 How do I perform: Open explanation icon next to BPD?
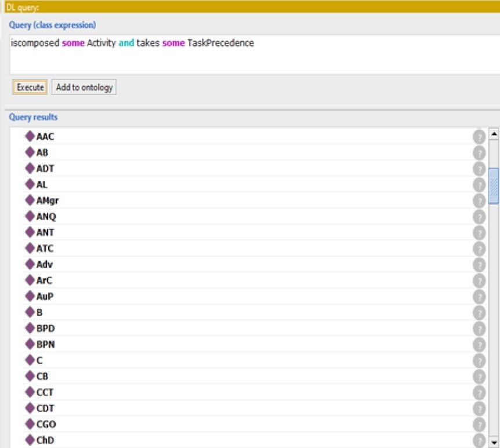(479, 329)
